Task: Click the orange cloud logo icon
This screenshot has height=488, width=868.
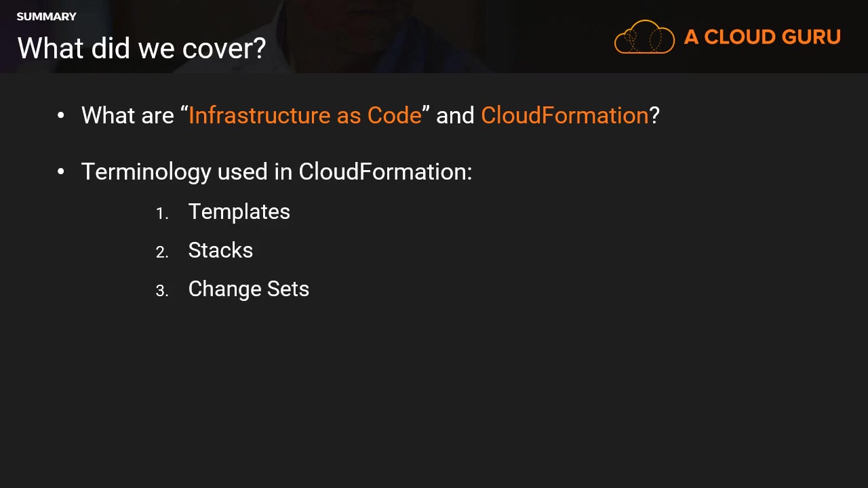Action: (644, 37)
